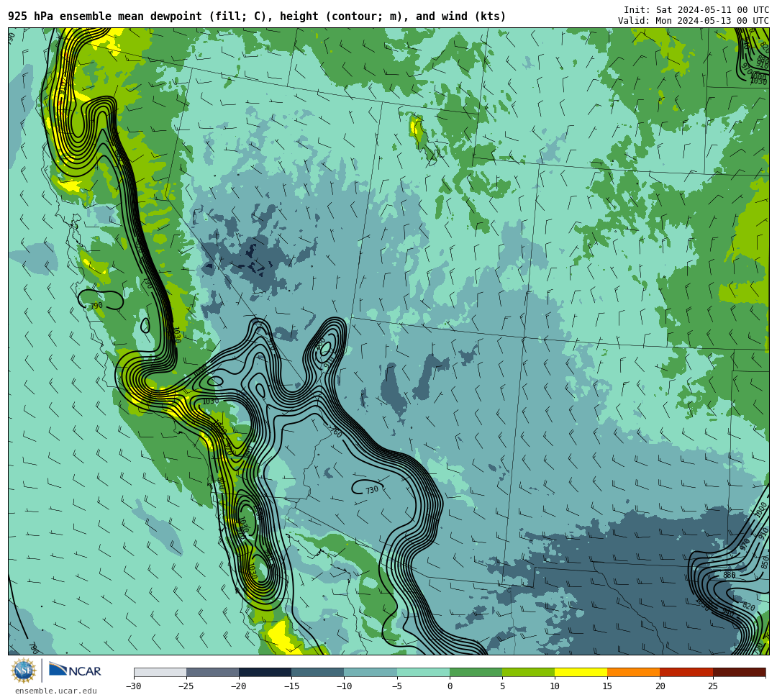Image resolution: width=777 pixels, height=700 pixels.
Task: Click the -25 to -20 colorbar swatch
Action: click(212, 672)
